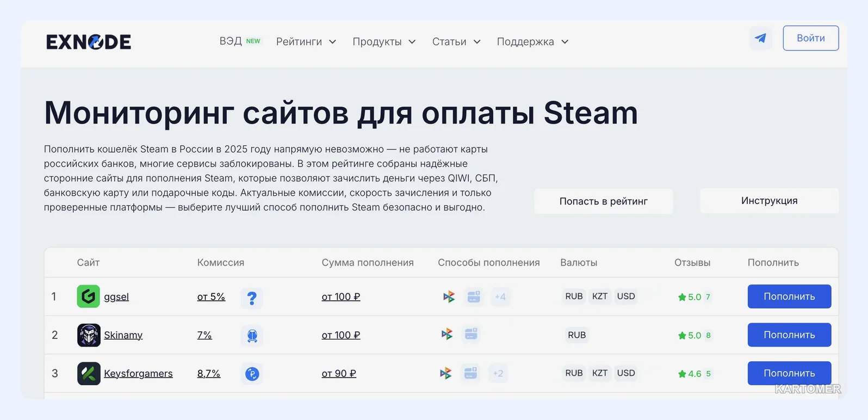This screenshot has width=868, height=420.
Task: Click the star rating 5.0 in ggsel row
Action: (x=690, y=297)
